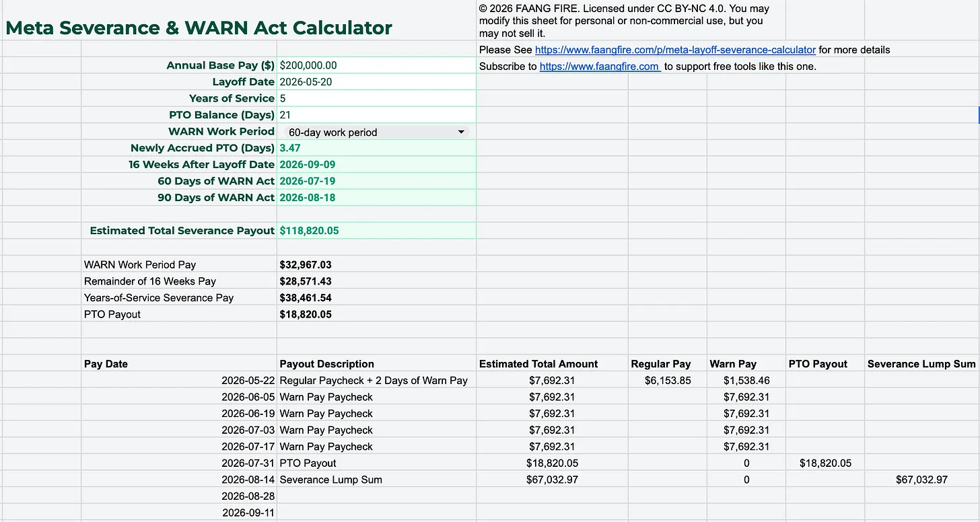The image size is (980, 522).
Task: Click the Layoff Date cell with 2026-05-20
Action: 376,82
